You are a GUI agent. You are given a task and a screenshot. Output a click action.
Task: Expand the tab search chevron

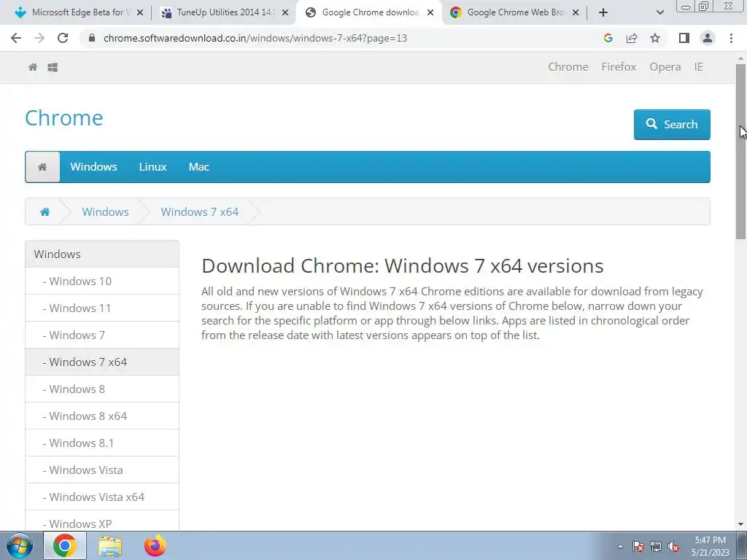659,12
